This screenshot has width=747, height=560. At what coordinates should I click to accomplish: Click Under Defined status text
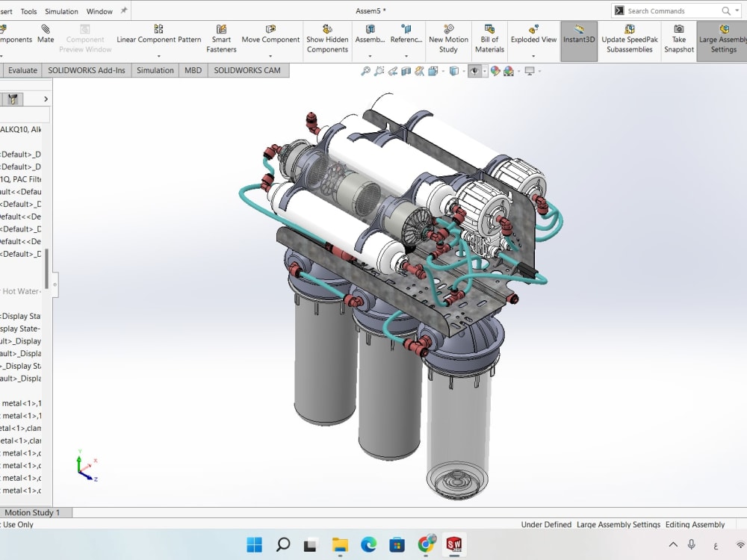pyautogui.click(x=546, y=524)
